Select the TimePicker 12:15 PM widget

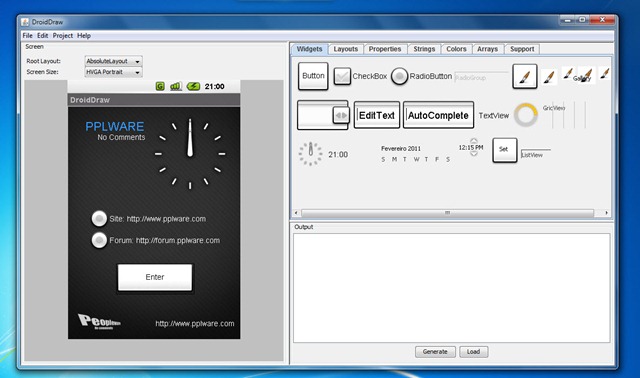(x=471, y=148)
